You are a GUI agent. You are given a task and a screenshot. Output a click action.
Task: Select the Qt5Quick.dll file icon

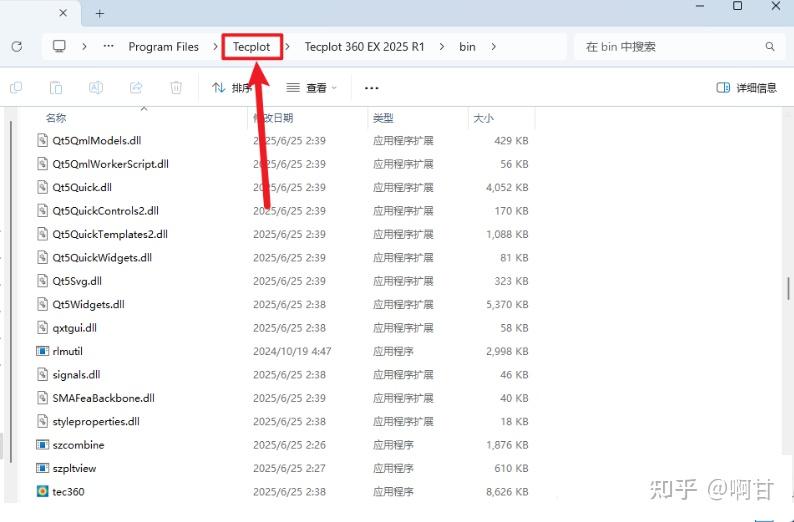[43, 187]
